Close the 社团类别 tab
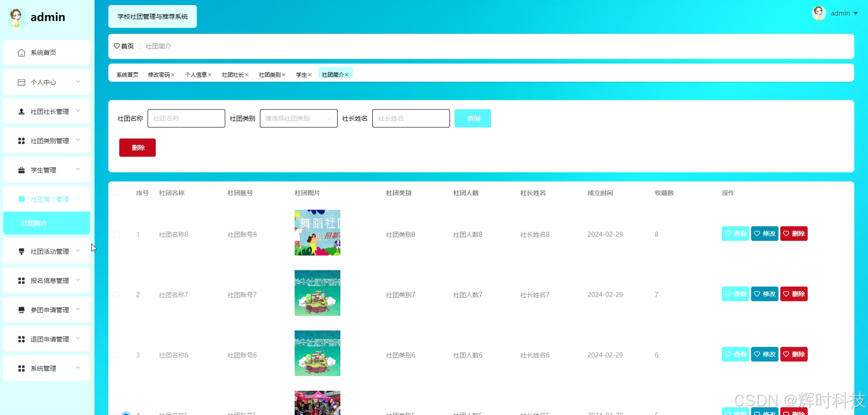The width and height of the screenshot is (868, 415). [284, 75]
